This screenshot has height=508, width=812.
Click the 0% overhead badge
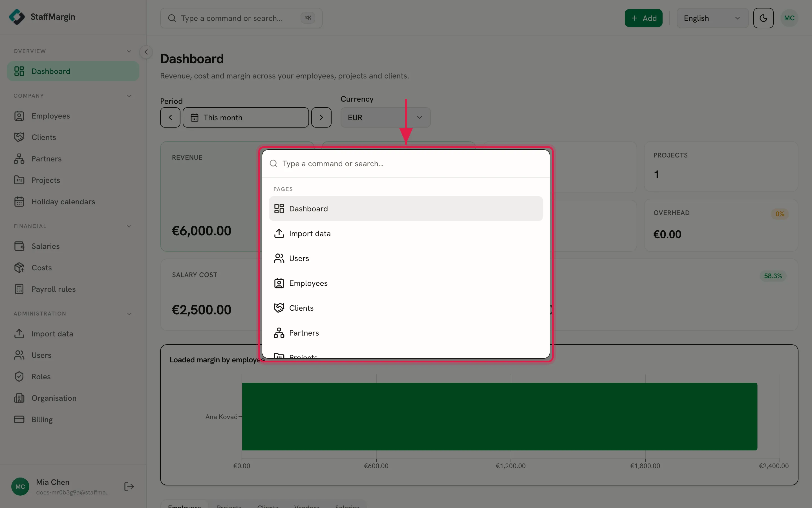pyautogui.click(x=780, y=214)
